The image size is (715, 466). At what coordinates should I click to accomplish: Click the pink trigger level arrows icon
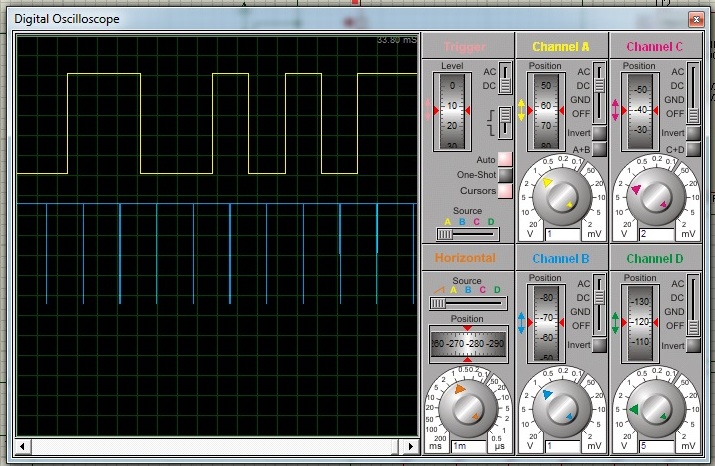[427, 110]
